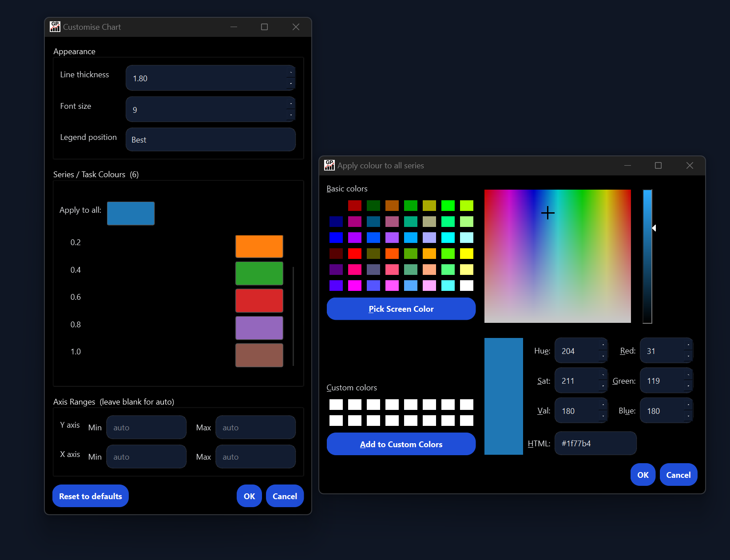This screenshot has height=560, width=730.
Task: Click Pick Screen Color button
Action: 401,309
